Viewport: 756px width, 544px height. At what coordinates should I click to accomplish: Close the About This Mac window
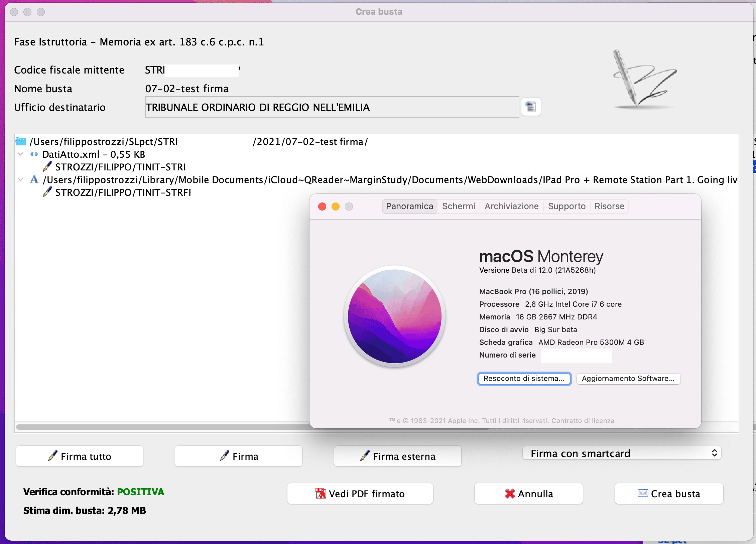(x=322, y=207)
